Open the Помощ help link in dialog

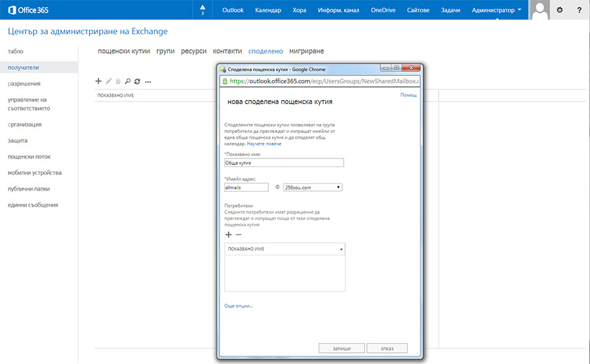(x=408, y=95)
